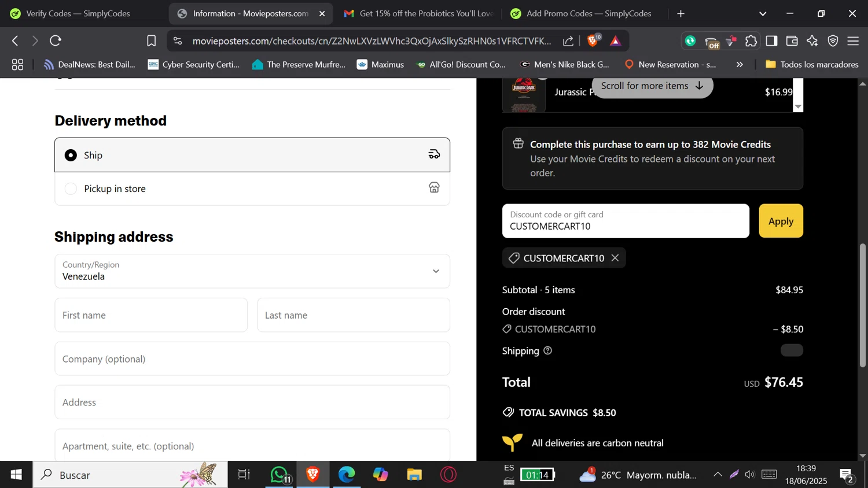
Task: Open the bookmarks apps grid icon
Action: point(17,65)
